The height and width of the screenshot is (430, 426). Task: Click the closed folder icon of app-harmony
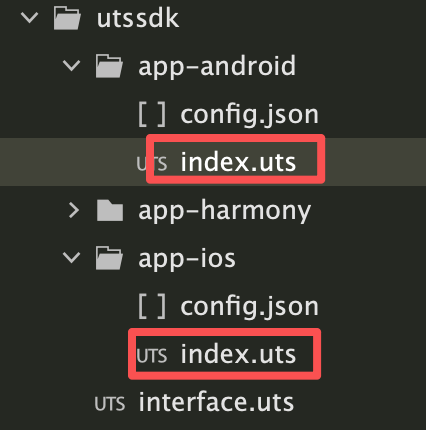pyautogui.click(x=110, y=210)
